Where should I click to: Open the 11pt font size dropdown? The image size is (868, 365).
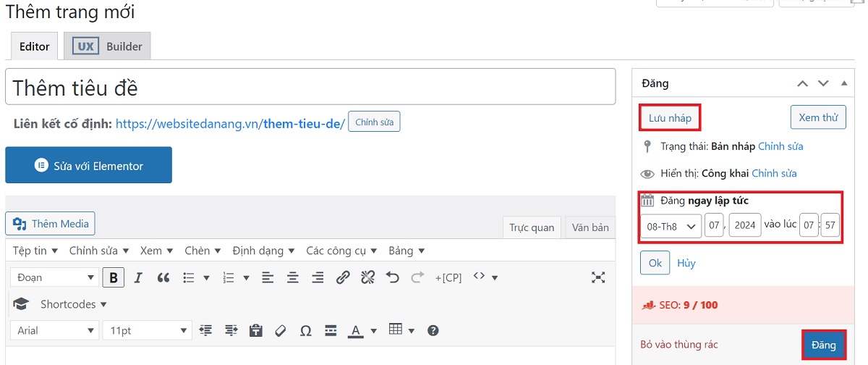point(147,330)
